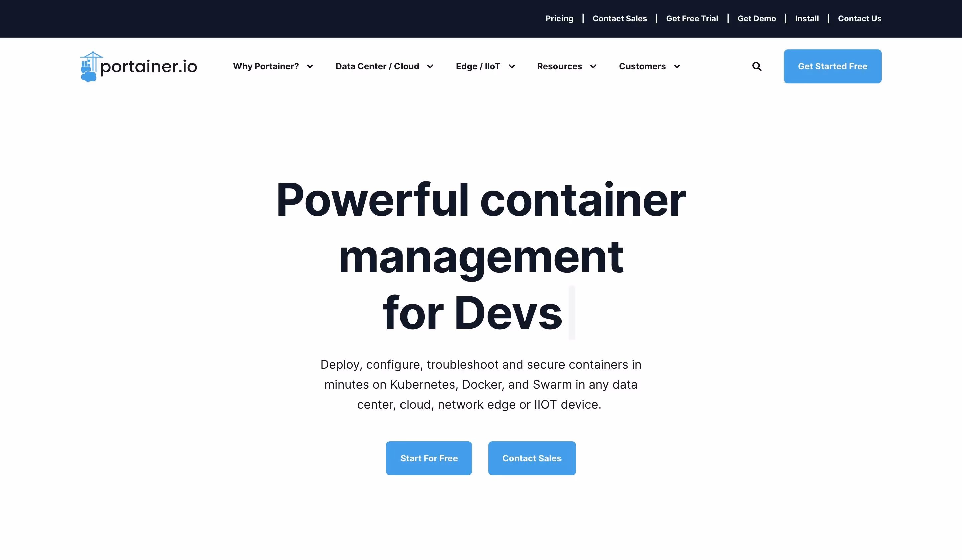Open the Customers menu item

642,66
